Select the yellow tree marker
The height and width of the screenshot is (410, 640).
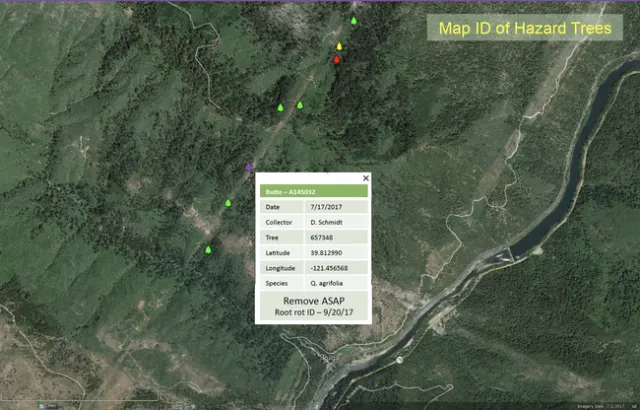(340, 45)
